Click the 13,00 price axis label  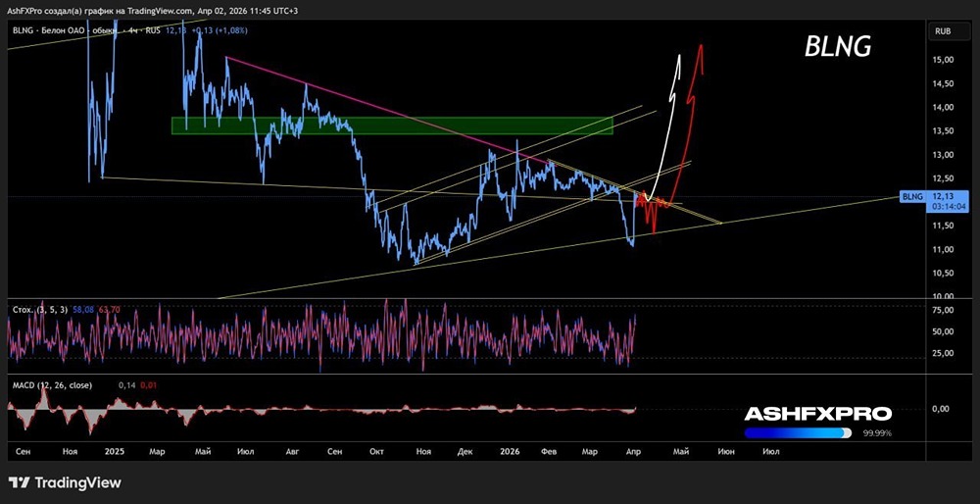tap(943, 155)
